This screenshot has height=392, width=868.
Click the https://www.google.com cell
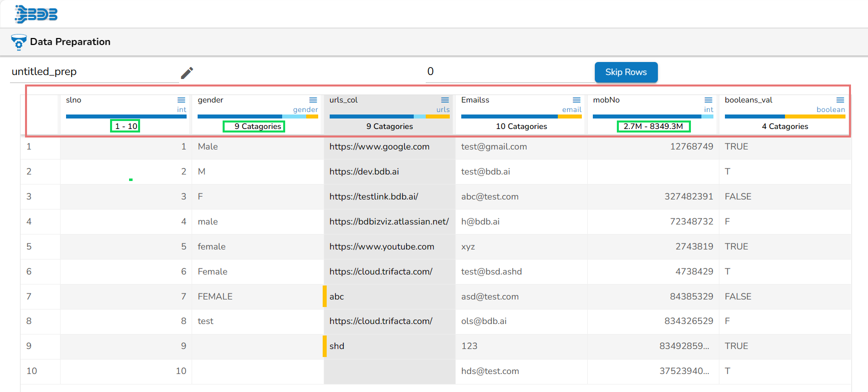click(x=379, y=146)
